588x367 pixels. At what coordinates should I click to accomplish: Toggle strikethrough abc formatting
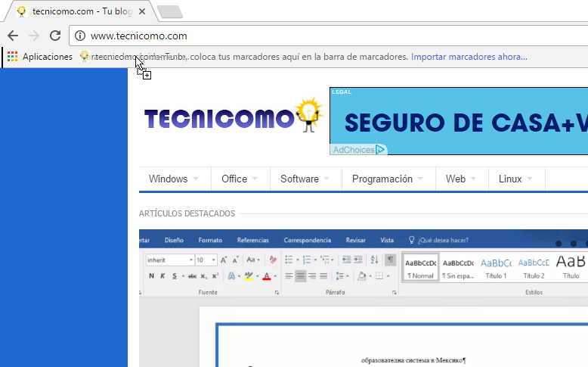(x=193, y=276)
